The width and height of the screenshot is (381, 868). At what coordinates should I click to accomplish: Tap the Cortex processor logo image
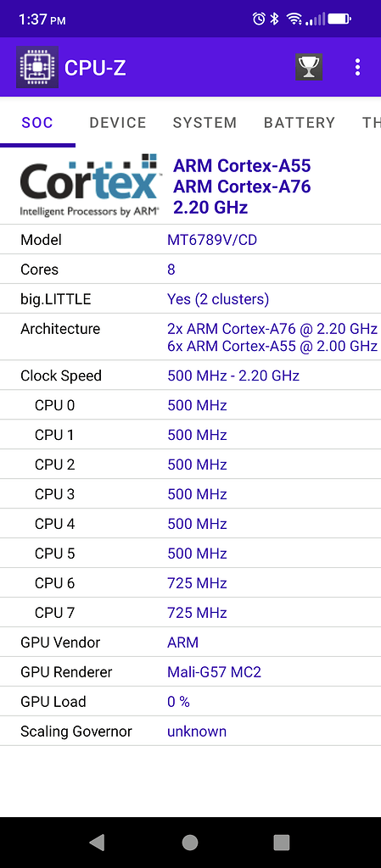(90, 186)
